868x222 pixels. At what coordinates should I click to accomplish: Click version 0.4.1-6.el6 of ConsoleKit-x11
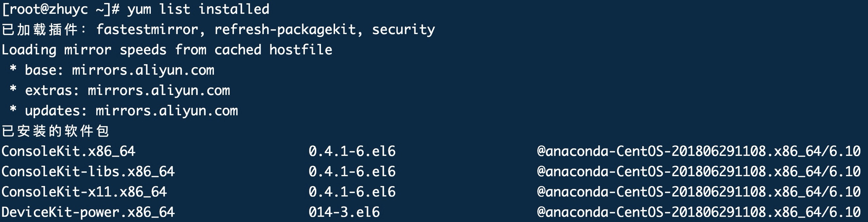(x=352, y=192)
